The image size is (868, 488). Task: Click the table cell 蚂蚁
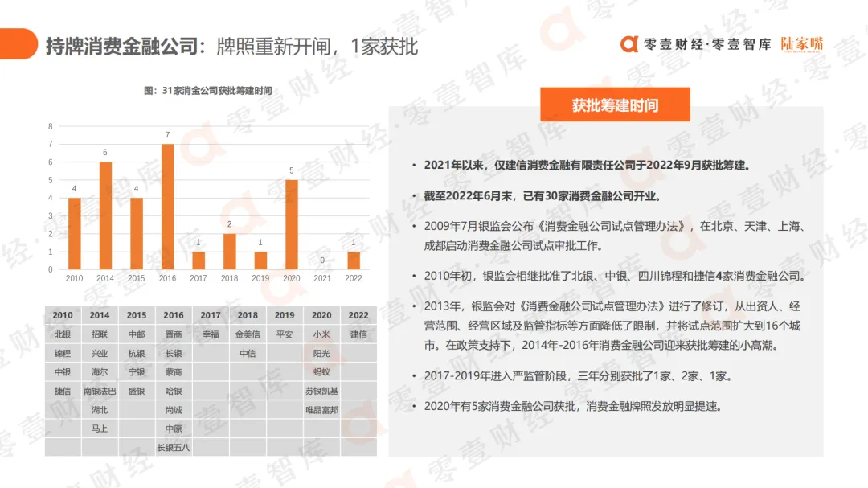(321, 372)
